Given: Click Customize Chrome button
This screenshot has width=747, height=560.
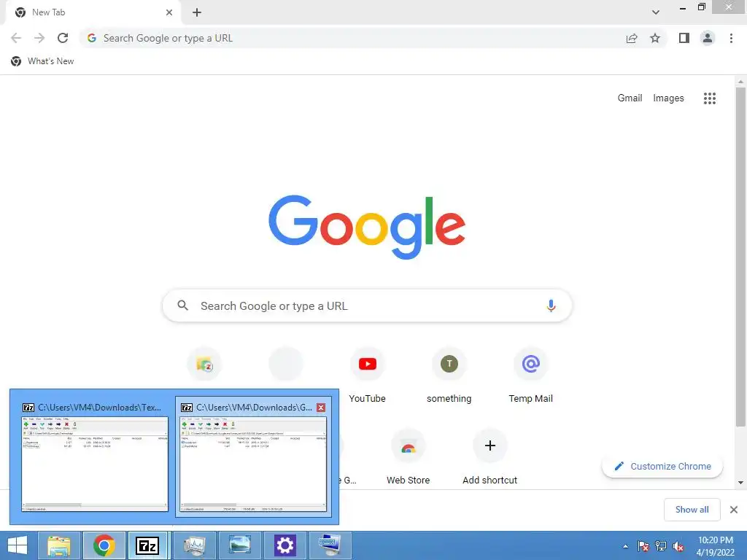Looking at the screenshot, I should [x=662, y=466].
